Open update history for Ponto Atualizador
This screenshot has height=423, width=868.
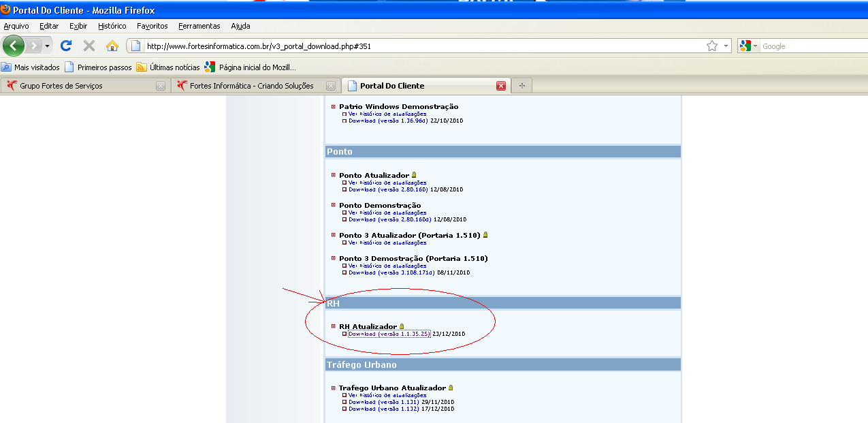pos(387,183)
